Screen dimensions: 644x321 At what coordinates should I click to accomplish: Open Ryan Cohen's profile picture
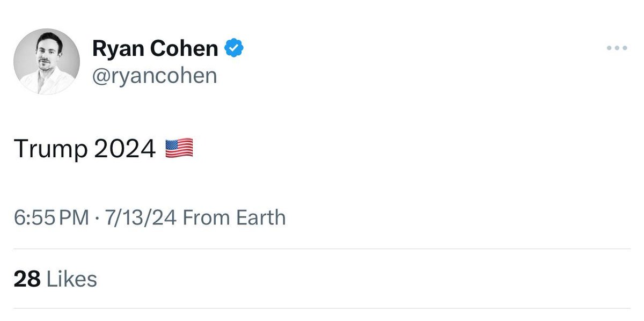click(x=47, y=62)
